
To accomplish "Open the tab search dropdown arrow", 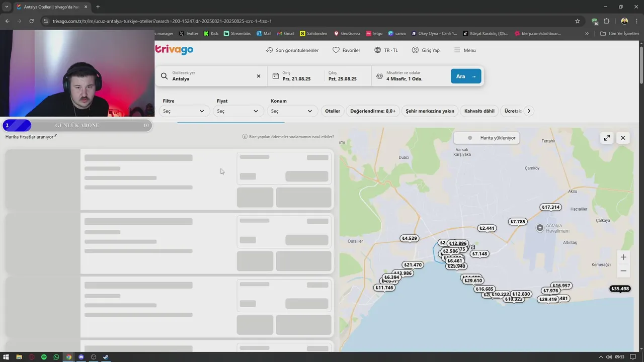I will point(7,7).
